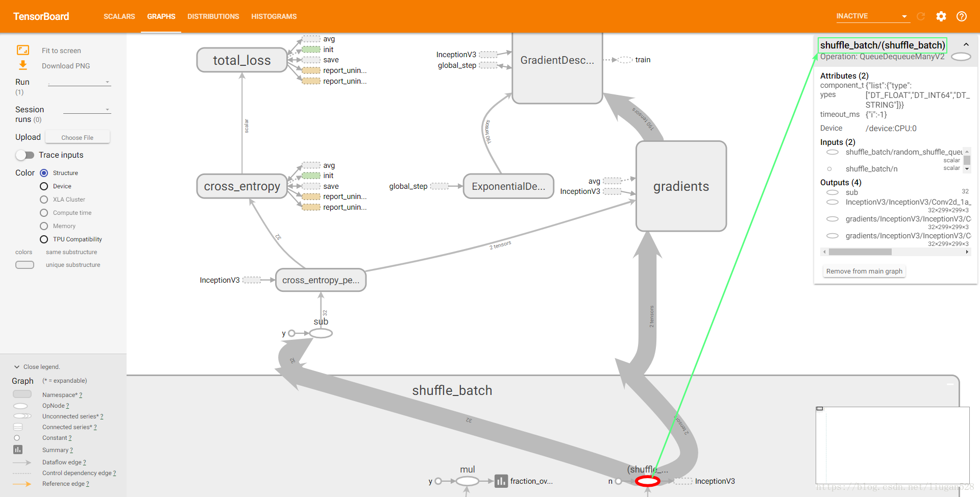Image resolution: width=980 pixels, height=497 pixels.
Task: Collapse the node info panel chevron
Action: click(x=966, y=45)
